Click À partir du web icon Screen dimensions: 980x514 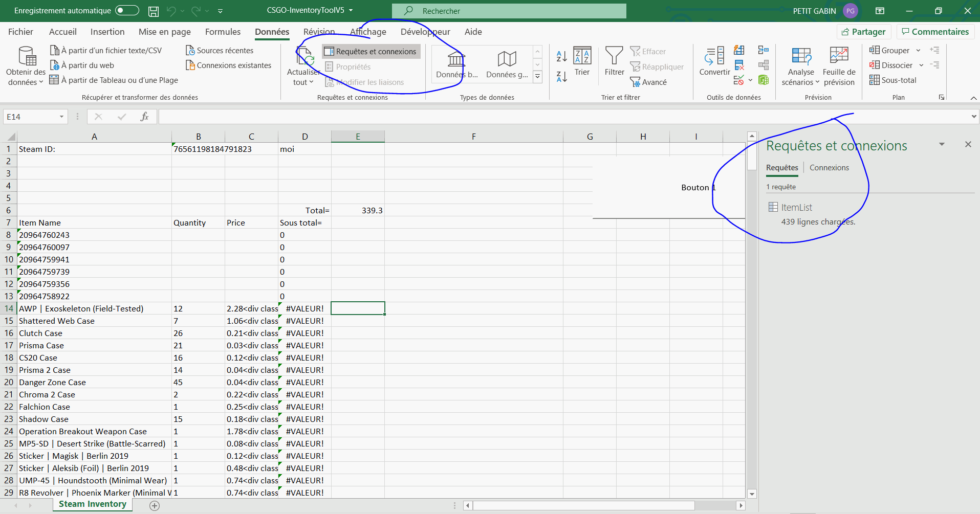click(55, 65)
